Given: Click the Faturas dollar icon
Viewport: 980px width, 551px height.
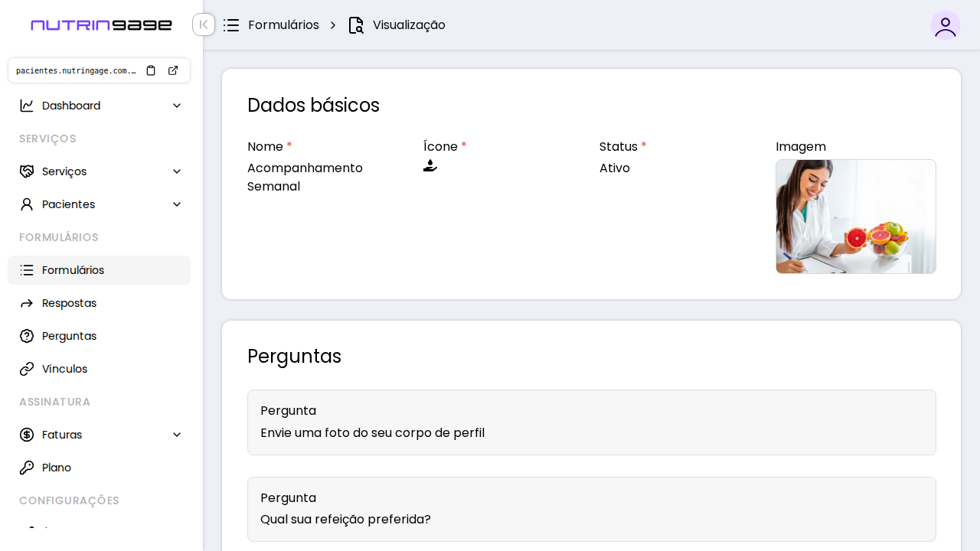Looking at the screenshot, I should [27, 435].
